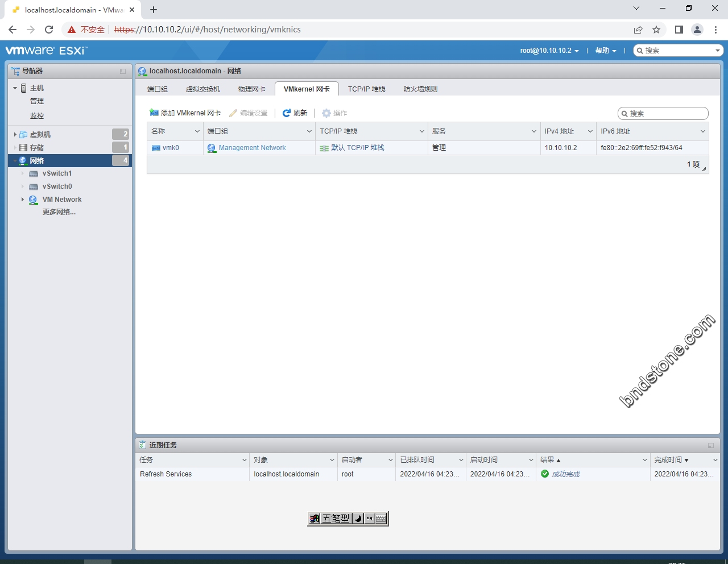The height and width of the screenshot is (564, 728).
Task: Click the table resize grip corner
Action: click(704, 169)
